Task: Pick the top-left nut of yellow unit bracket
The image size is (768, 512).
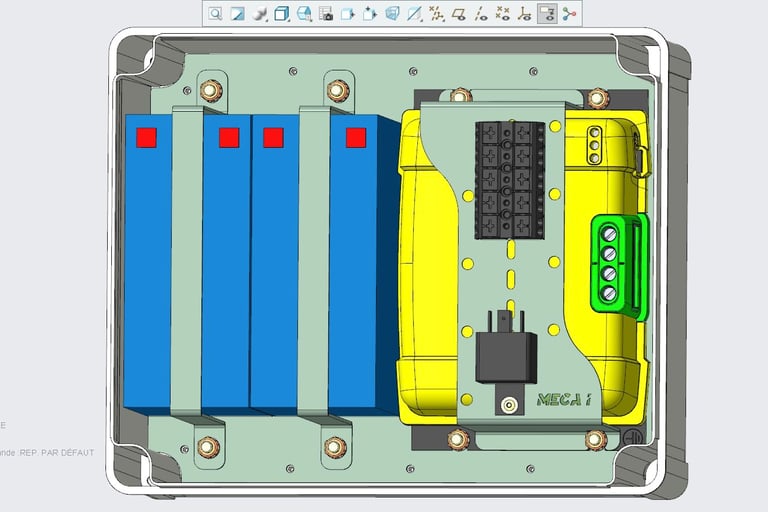Action: click(459, 96)
